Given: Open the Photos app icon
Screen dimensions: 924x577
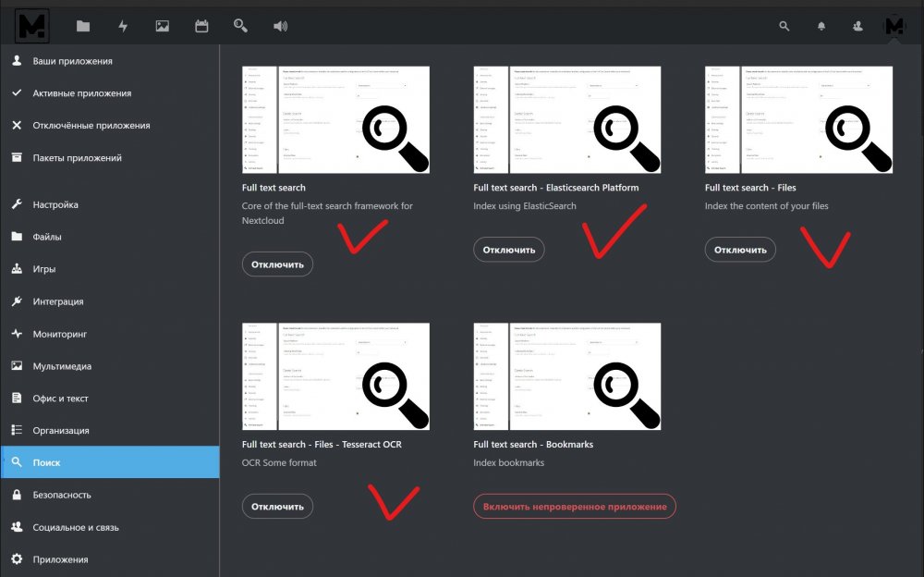Looking at the screenshot, I should point(162,26).
